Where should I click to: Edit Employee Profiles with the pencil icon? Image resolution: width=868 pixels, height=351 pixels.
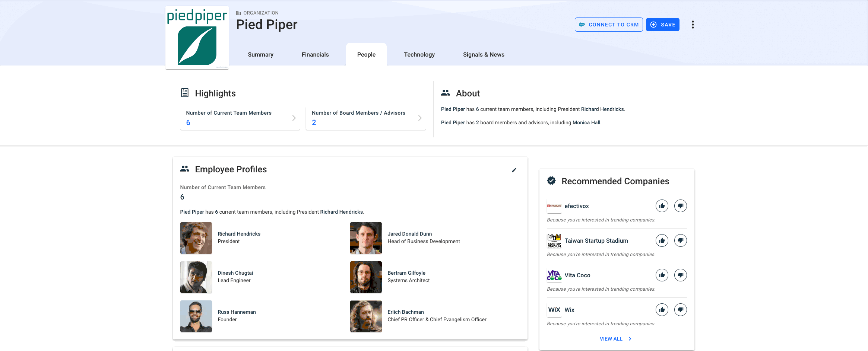514,170
